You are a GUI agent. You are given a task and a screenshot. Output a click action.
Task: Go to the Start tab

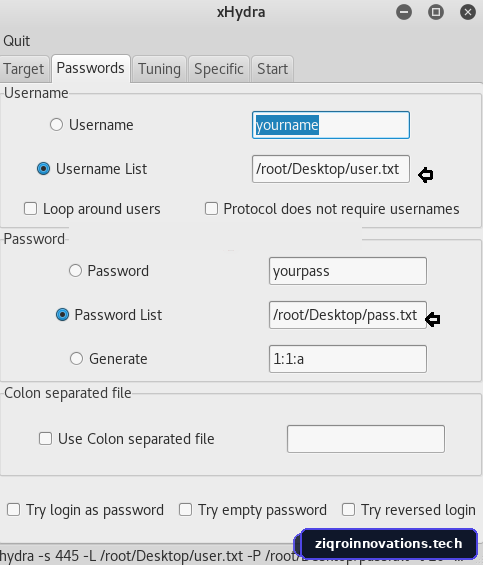[x=272, y=69]
